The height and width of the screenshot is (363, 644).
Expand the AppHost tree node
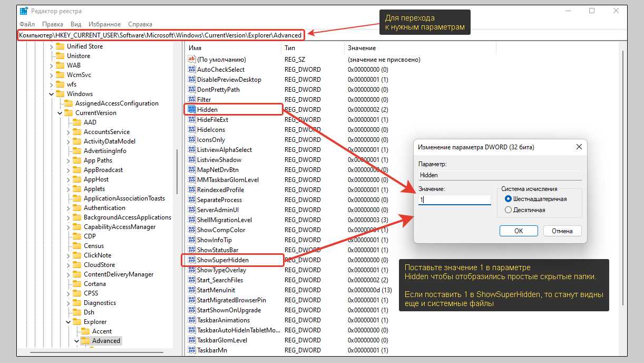coord(69,179)
